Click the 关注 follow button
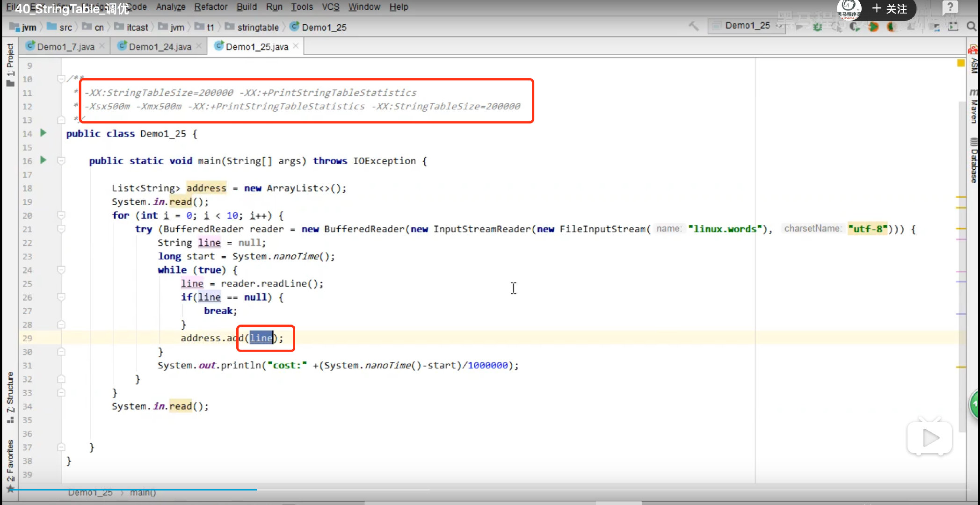980x505 pixels. [890, 9]
